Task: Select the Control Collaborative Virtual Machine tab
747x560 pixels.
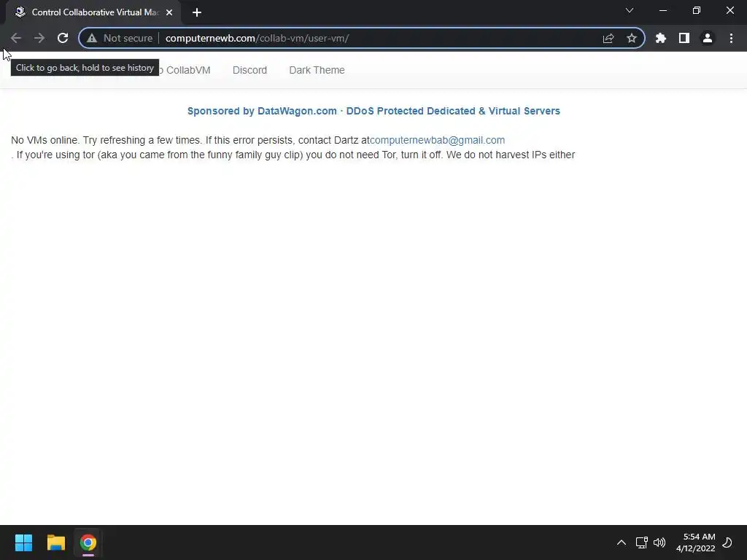Action: (94, 12)
